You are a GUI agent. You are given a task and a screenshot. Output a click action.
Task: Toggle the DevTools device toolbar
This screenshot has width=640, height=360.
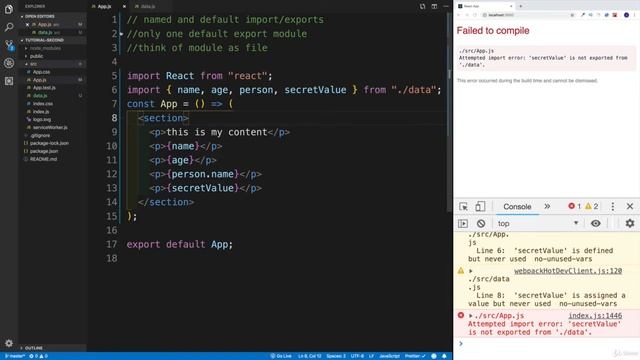tap(480, 207)
